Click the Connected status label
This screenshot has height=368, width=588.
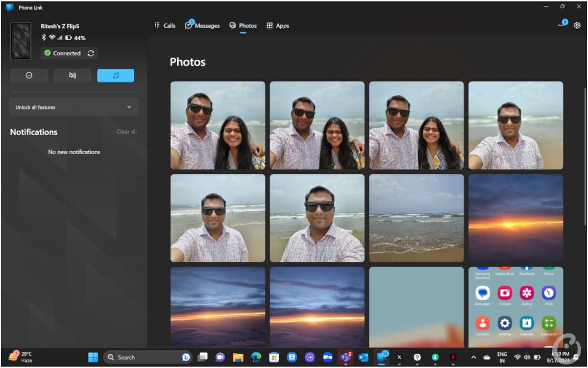(x=67, y=53)
